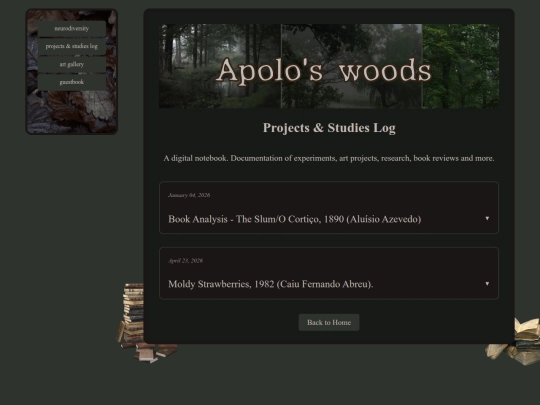Screen dimensions: 540x405
Task: Expand the Moldy Strawberries entry arrow
Action: (487, 284)
